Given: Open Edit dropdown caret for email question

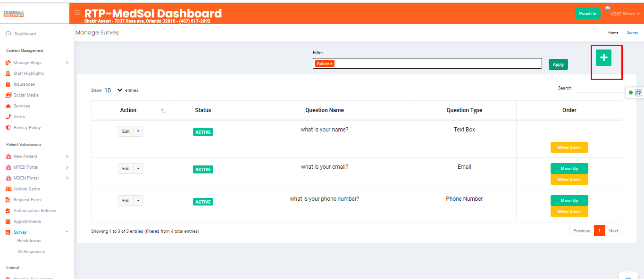Looking at the screenshot, I should (138, 169).
